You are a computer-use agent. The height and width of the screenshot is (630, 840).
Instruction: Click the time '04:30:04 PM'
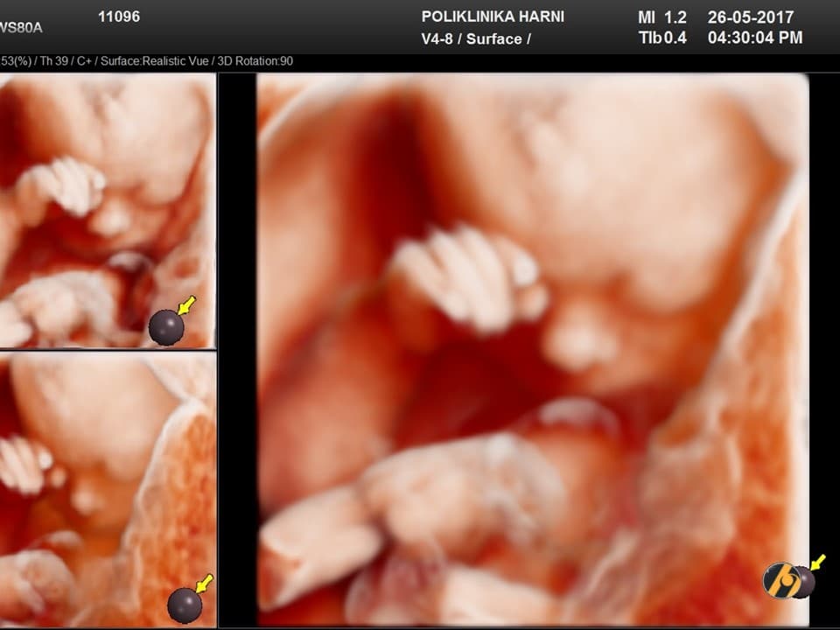(x=755, y=38)
